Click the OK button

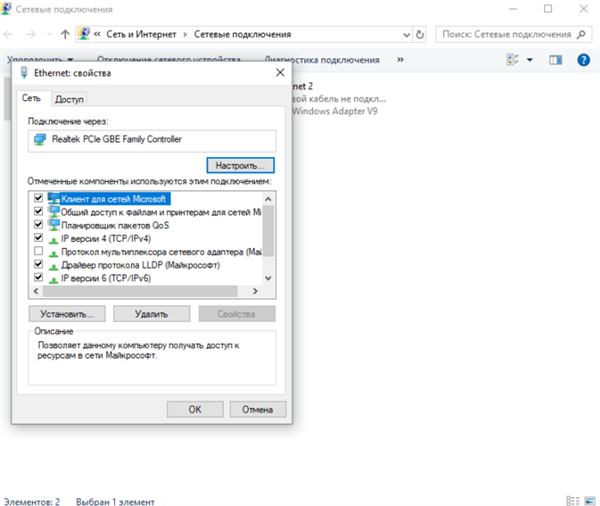coord(195,410)
